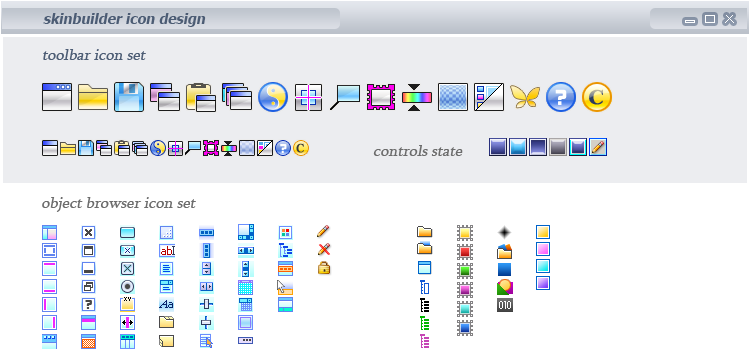Click the small blue help question icon
Viewport: 750px width, 364px height.
(x=283, y=148)
